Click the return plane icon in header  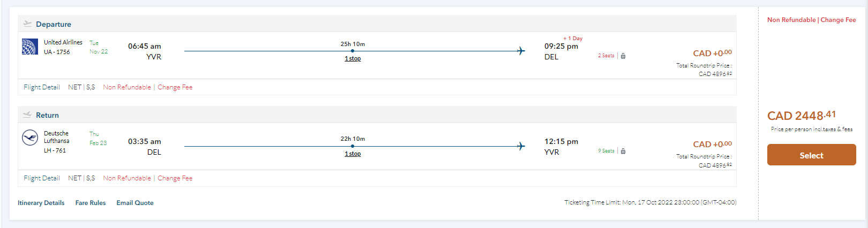(27, 115)
